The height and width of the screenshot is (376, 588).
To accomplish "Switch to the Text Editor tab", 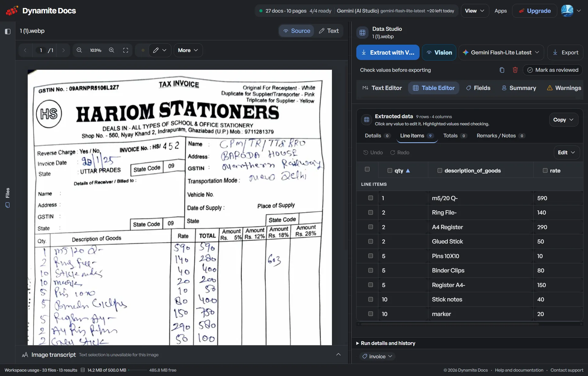I will 382,88.
